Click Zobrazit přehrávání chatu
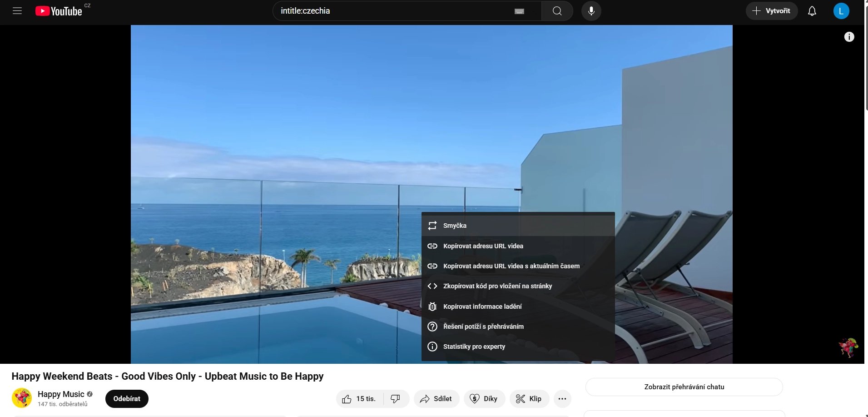Screen dimensions: 868x417 (684, 387)
